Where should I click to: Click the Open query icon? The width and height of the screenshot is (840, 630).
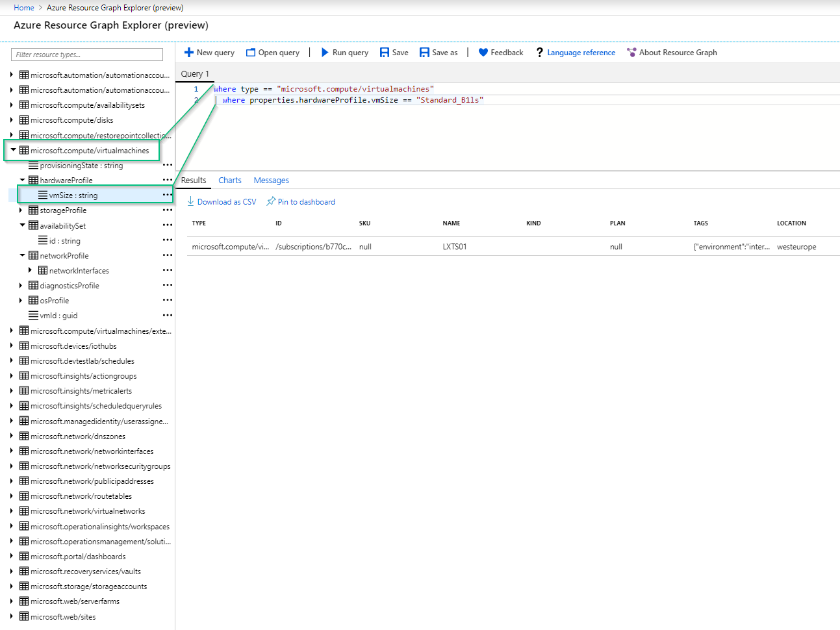point(251,53)
